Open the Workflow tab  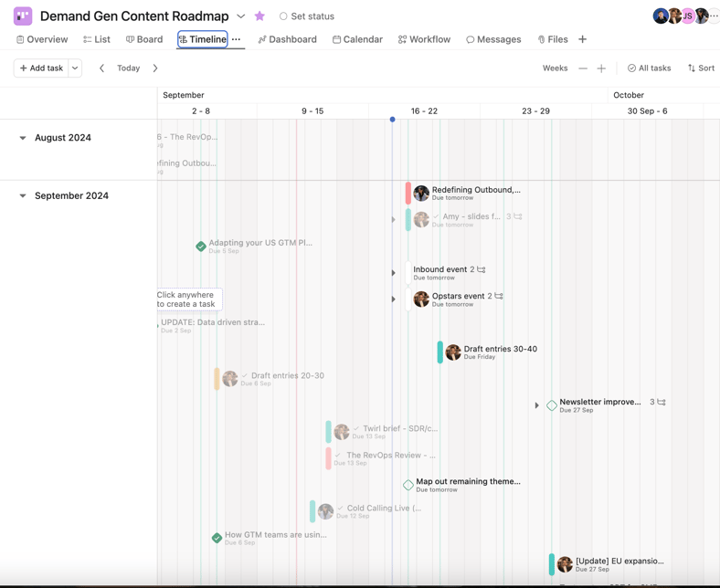click(424, 39)
